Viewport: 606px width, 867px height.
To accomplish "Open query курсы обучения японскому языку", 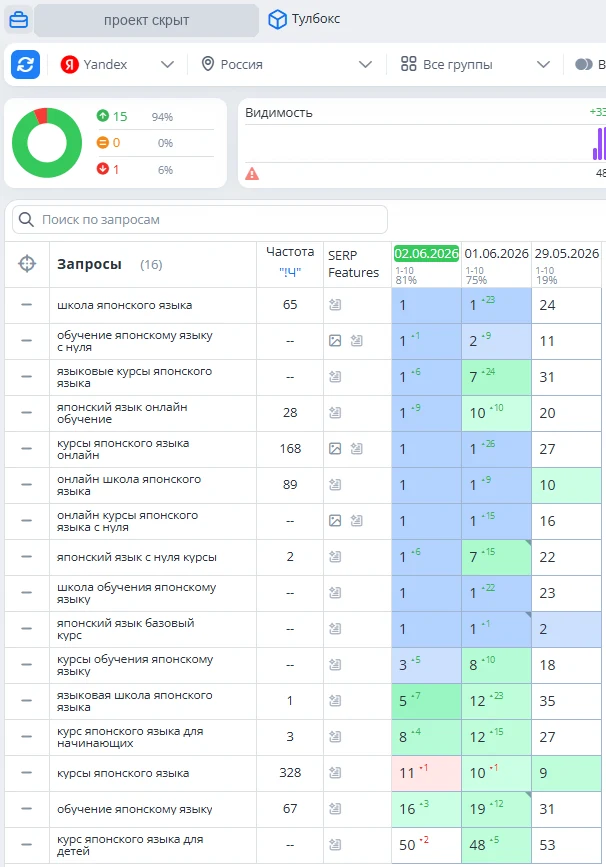I will click(x=135, y=665).
